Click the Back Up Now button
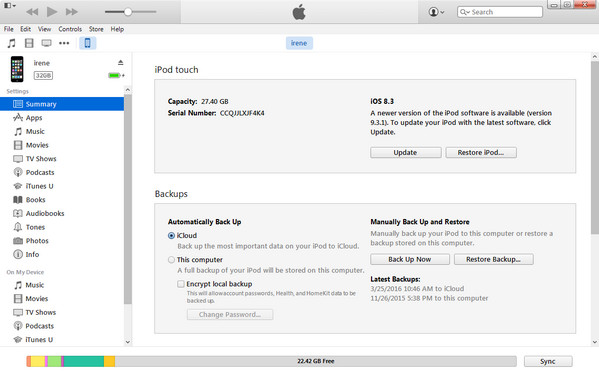 410,259
